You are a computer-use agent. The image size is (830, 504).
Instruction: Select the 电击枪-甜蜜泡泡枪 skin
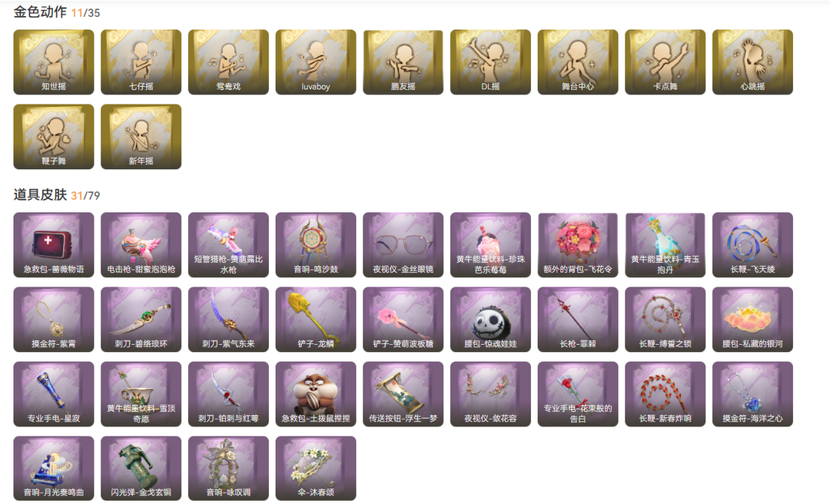[x=141, y=244]
